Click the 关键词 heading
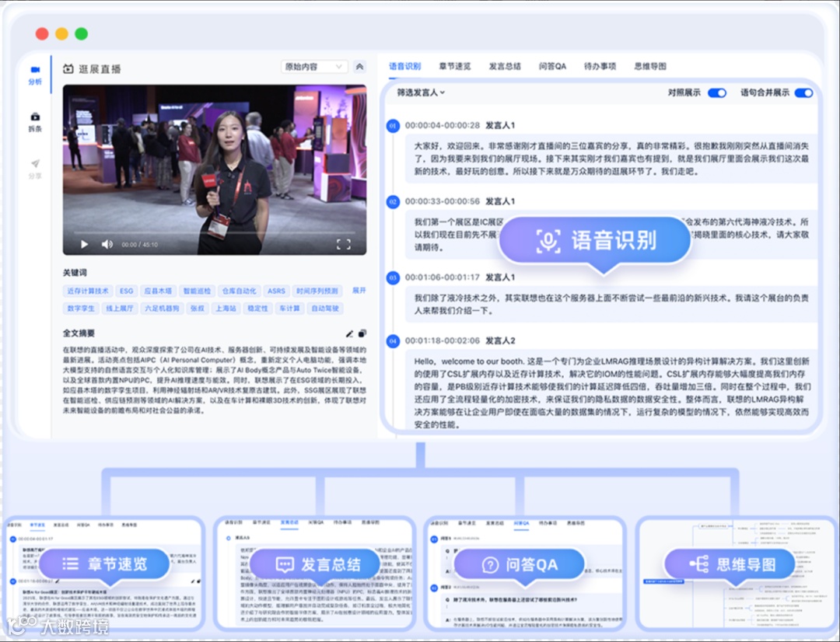The width and height of the screenshot is (840, 642). [75, 273]
